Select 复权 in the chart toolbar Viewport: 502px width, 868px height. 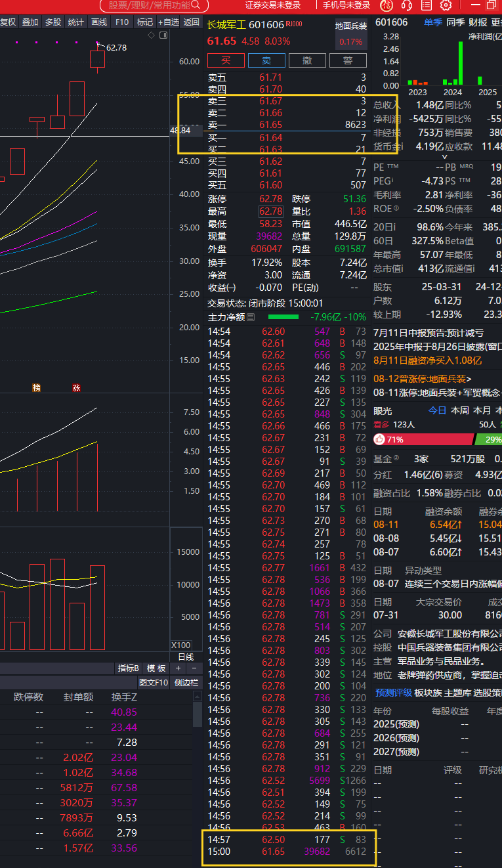(x=8, y=22)
